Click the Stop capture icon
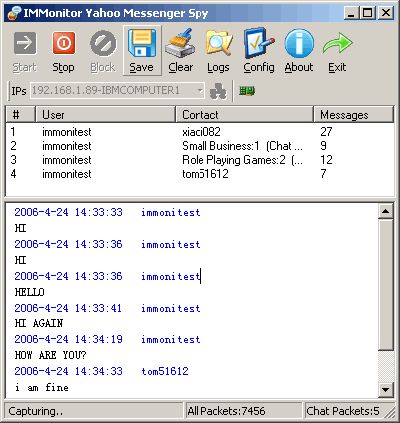Screen dimensions: 400x423 coord(63,43)
